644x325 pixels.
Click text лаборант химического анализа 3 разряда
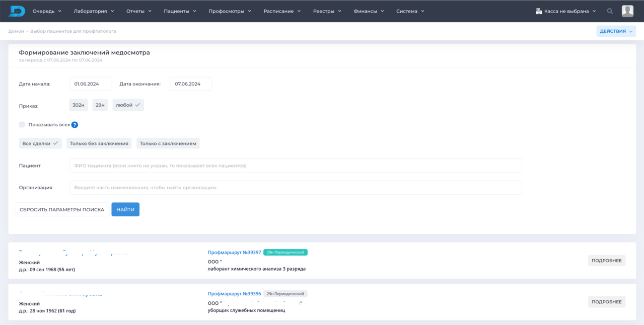pos(257,269)
